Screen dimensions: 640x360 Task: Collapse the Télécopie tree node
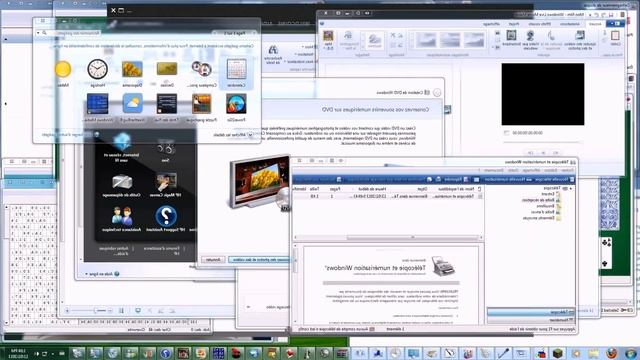571,189
